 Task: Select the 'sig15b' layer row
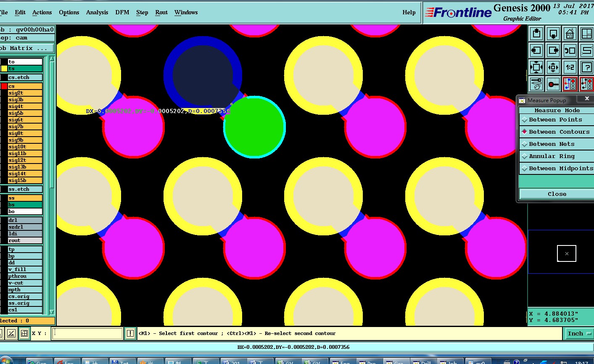25,180
